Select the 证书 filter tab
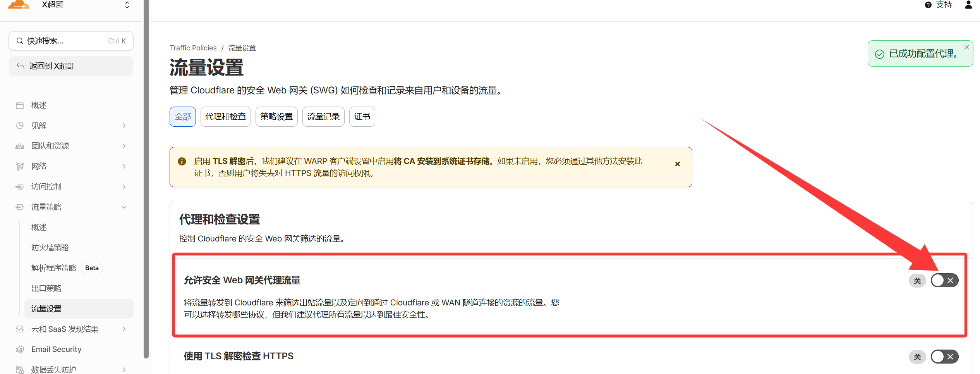 pyautogui.click(x=362, y=117)
